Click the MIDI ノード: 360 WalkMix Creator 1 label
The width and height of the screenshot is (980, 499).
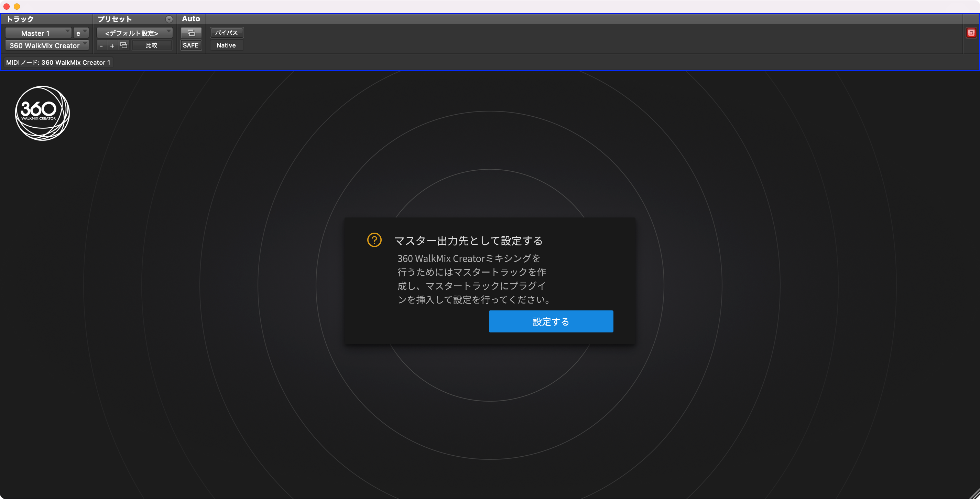pos(58,62)
